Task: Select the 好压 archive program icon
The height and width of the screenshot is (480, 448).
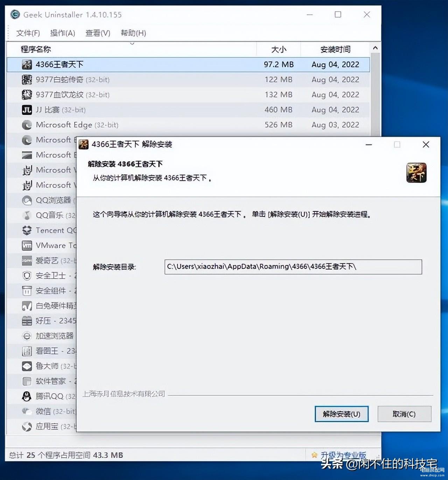Action: pyautogui.click(x=27, y=321)
